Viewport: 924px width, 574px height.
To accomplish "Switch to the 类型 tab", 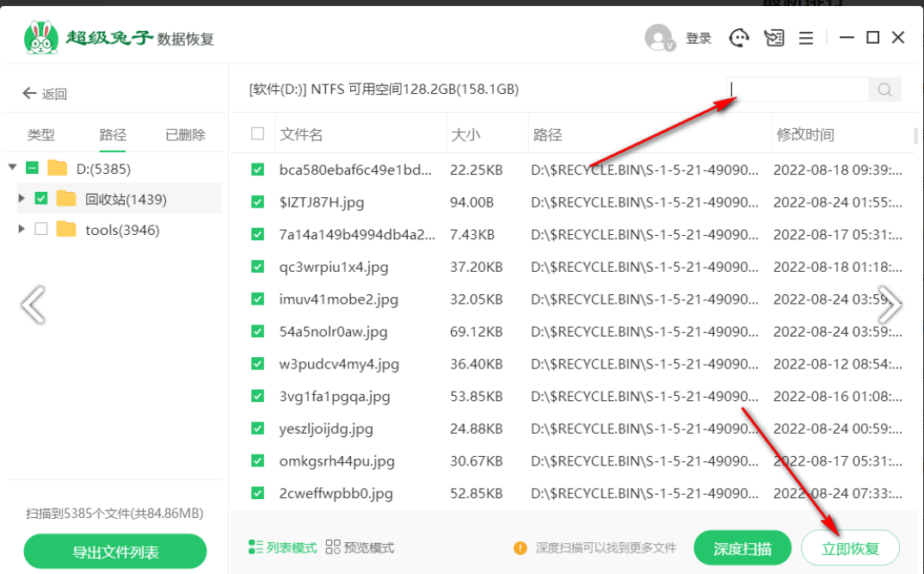I will click(x=40, y=135).
